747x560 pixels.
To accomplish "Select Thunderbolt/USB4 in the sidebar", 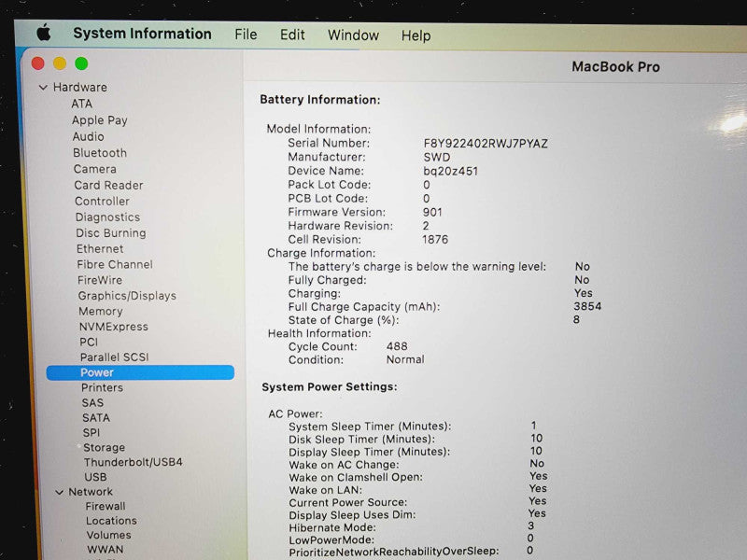I will pyautogui.click(x=133, y=462).
